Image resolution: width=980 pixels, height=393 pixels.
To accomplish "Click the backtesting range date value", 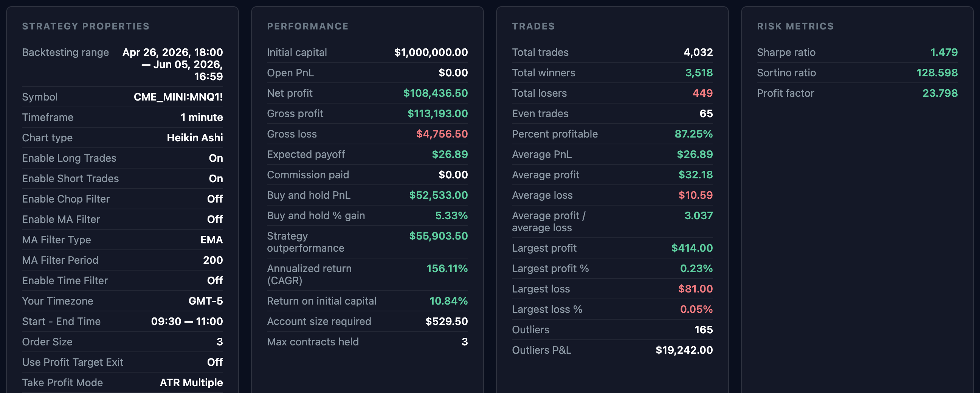I will click(173, 64).
